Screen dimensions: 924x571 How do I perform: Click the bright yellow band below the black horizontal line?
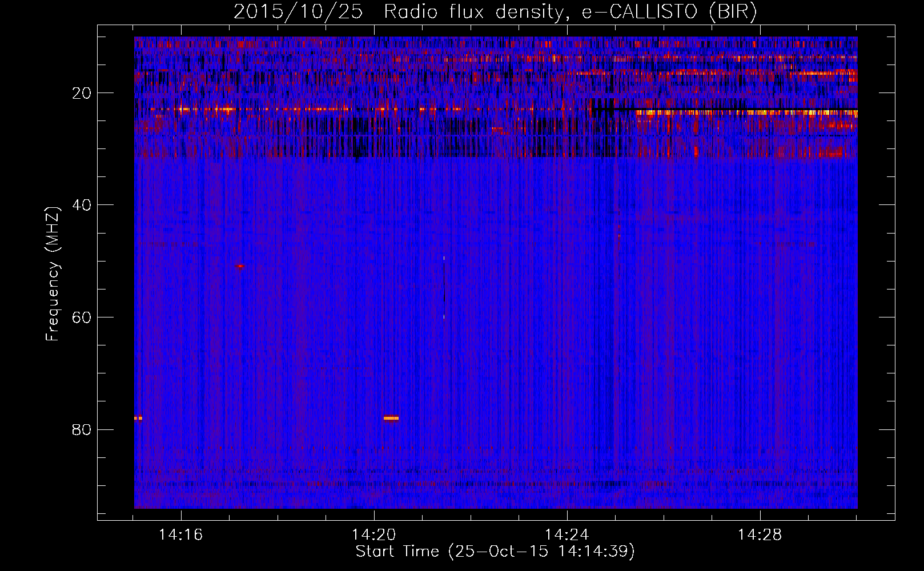point(742,113)
